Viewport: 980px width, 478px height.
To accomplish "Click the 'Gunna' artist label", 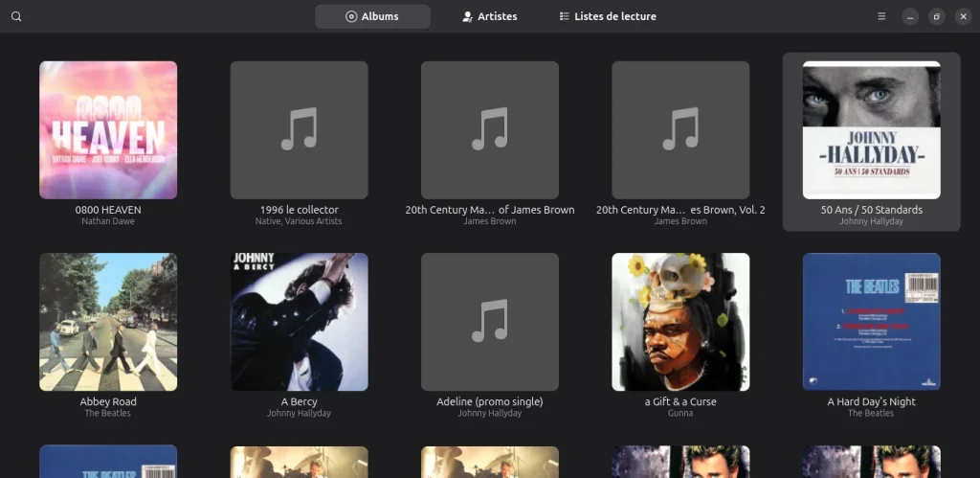I will click(680, 413).
